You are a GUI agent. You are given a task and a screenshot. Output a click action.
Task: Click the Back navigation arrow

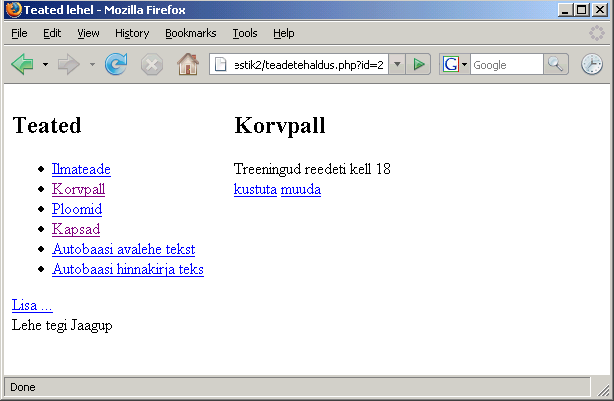coord(22,64)
